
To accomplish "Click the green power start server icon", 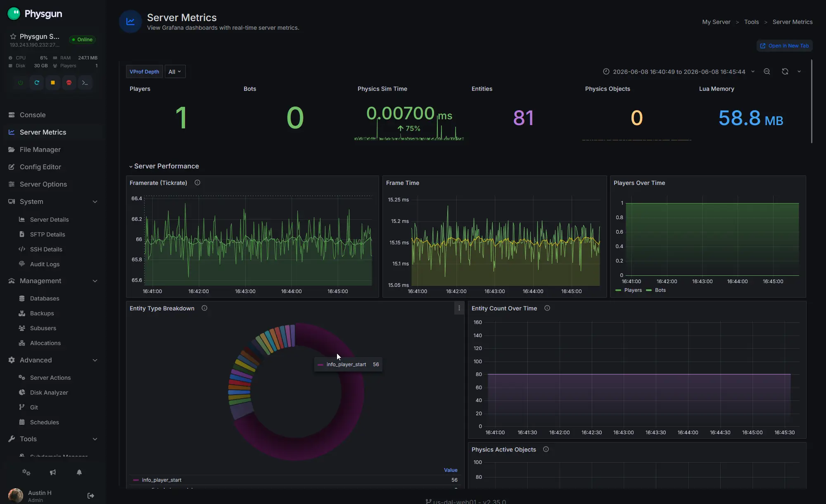I will tap(21, 83).
